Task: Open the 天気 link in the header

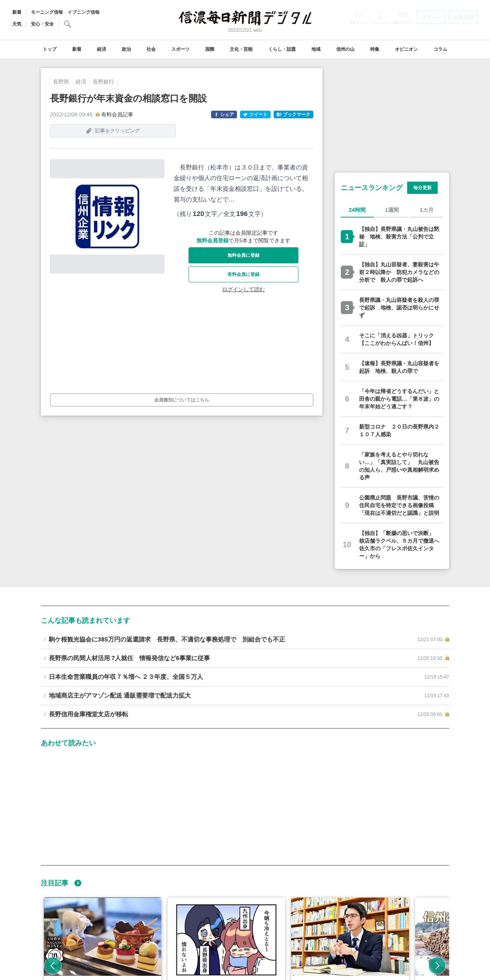Action: coord(17,24)
